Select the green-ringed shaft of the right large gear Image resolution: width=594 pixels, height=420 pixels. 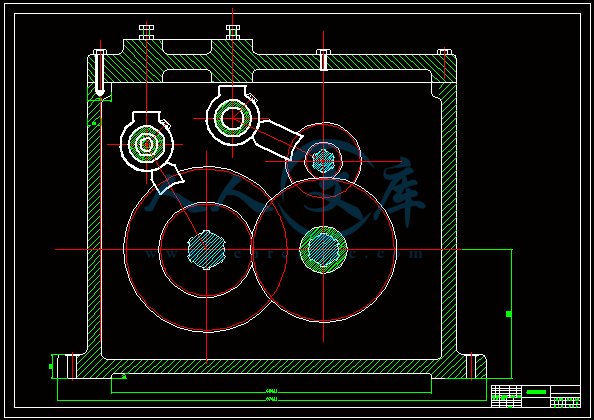324,250
